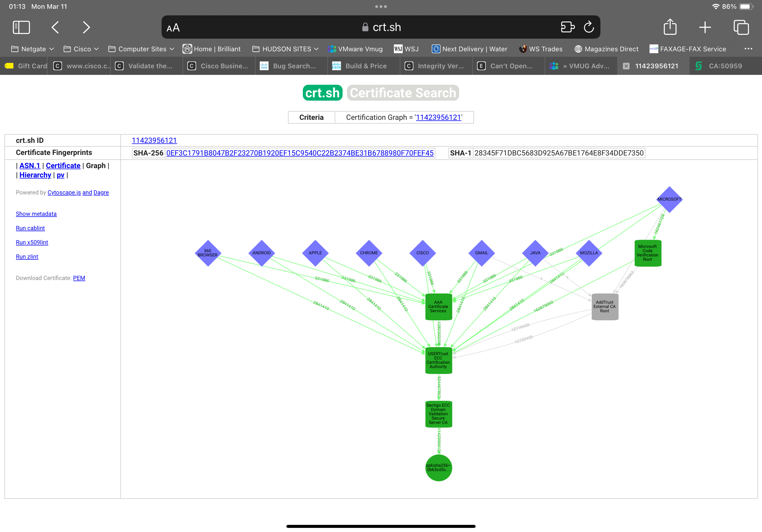762x532 pixels.
Task: Select the AAA Certificate Services graph node
Action: pos(438,307)
